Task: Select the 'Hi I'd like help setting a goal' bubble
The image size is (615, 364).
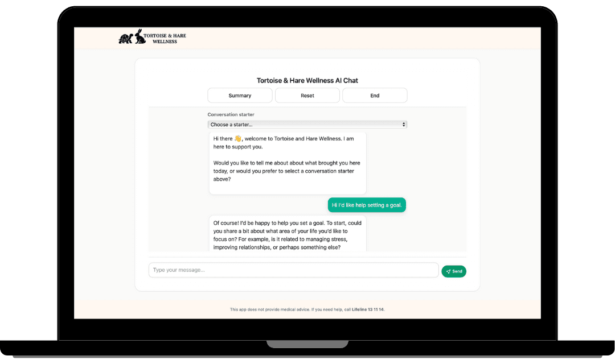Action: click(367, 205)
